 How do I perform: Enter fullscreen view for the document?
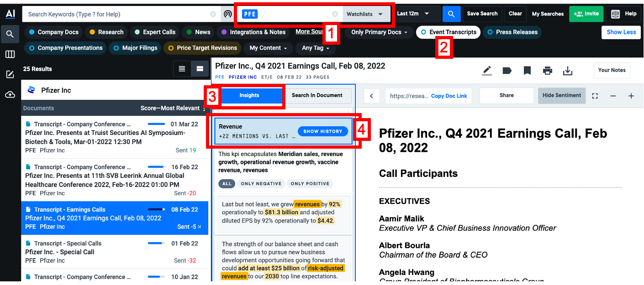595,96
